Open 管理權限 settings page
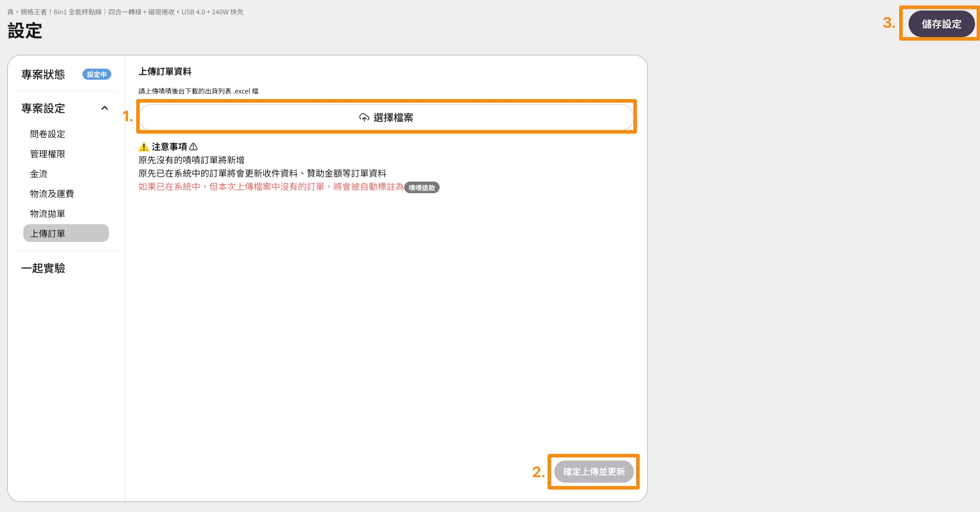Screen dimensions: 980x512 48,154
